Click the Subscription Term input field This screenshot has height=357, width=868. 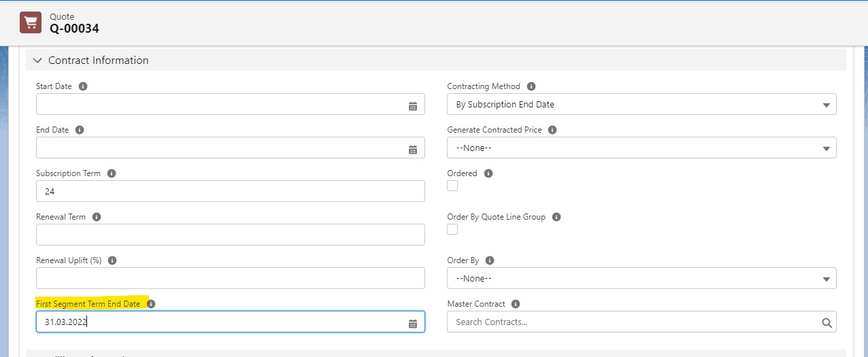coord(230,192)
